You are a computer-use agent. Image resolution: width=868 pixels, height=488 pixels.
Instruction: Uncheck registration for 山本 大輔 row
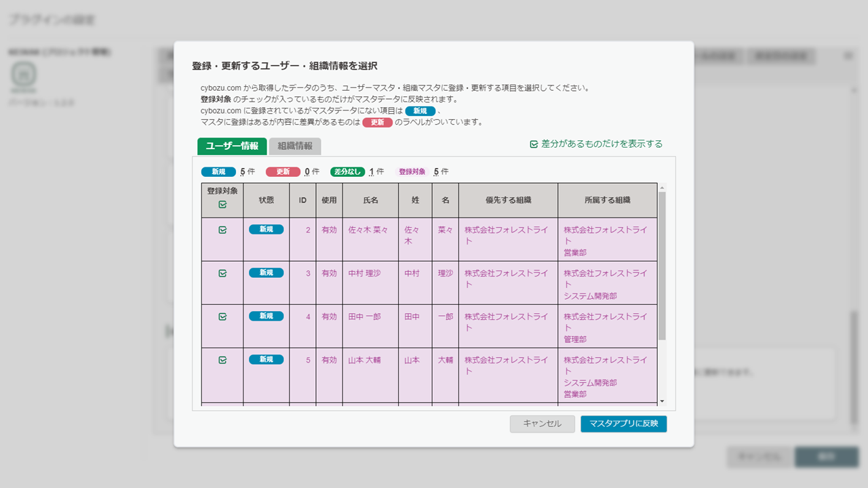pos(222,361)
